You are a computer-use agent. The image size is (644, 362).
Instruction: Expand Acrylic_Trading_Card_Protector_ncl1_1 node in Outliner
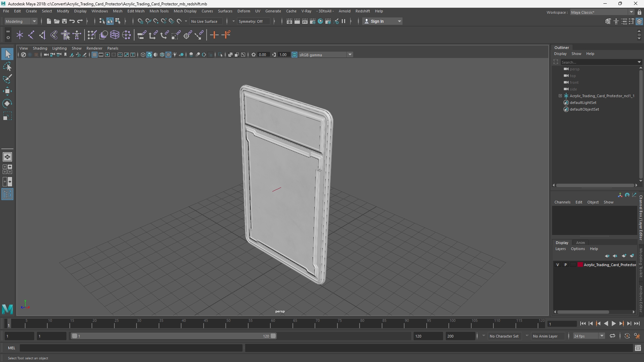click(560, 96)
